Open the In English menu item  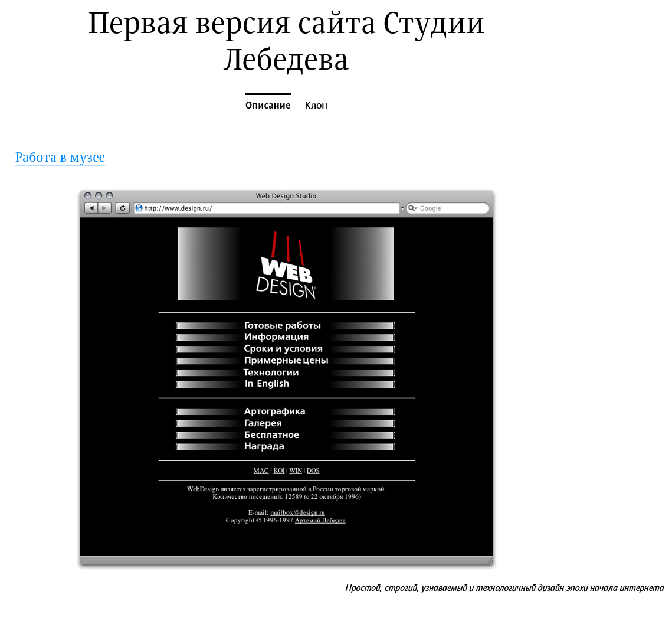[267, 384]
